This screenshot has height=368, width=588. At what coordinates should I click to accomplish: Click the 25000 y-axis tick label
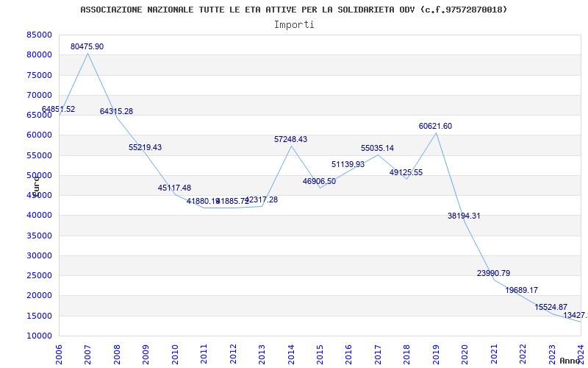(x=39, y=275)
